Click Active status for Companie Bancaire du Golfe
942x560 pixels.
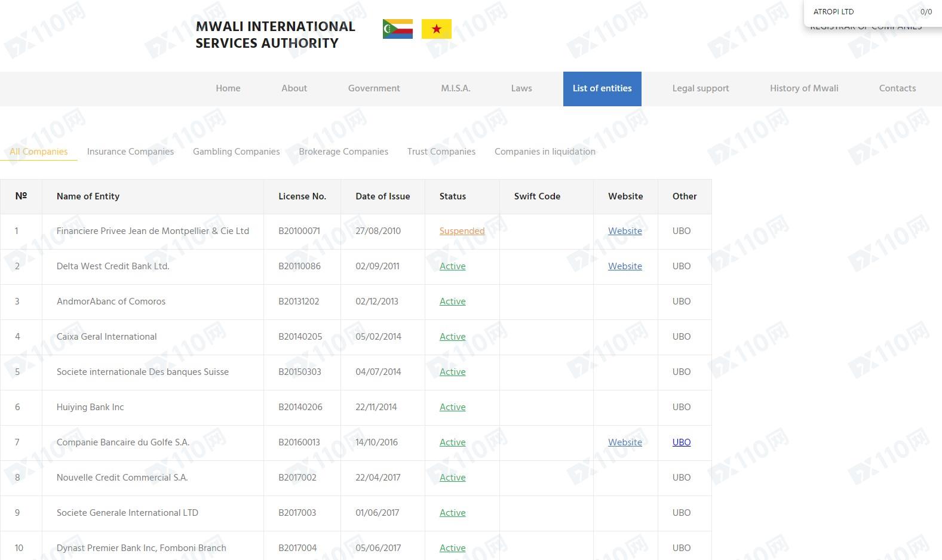[x=452, y=442]
